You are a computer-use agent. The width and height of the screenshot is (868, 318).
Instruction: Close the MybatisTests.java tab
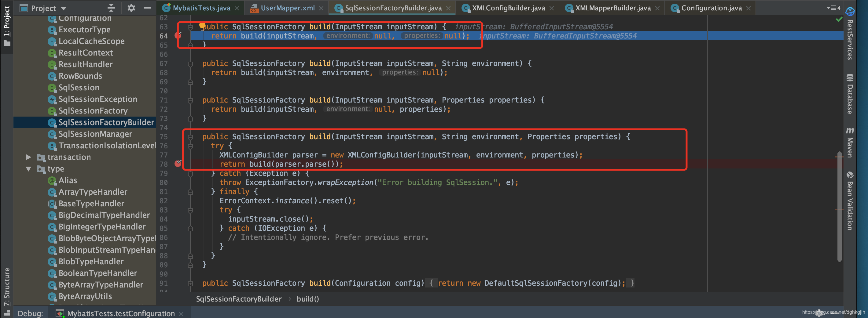coord(237,8)
